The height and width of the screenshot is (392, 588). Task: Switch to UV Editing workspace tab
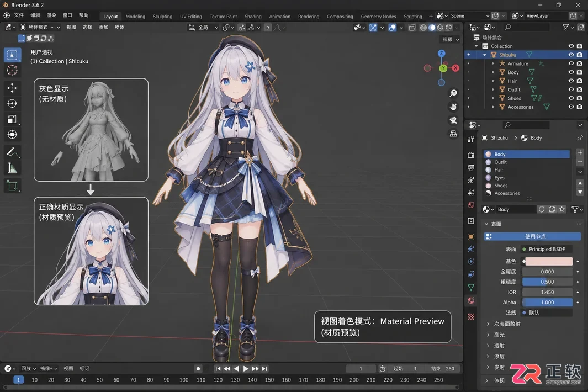coord(191,17)
